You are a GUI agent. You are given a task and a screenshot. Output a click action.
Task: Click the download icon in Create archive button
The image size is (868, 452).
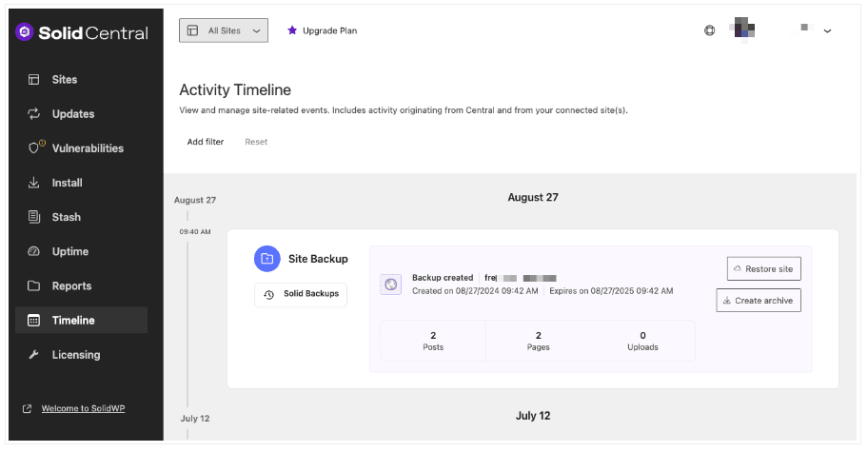coord(727,301)
